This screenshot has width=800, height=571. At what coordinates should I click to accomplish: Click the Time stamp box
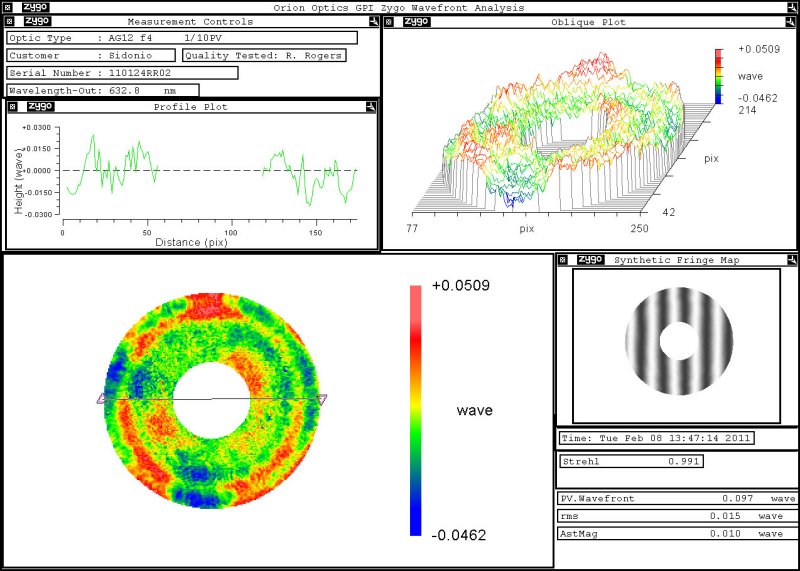657,438
